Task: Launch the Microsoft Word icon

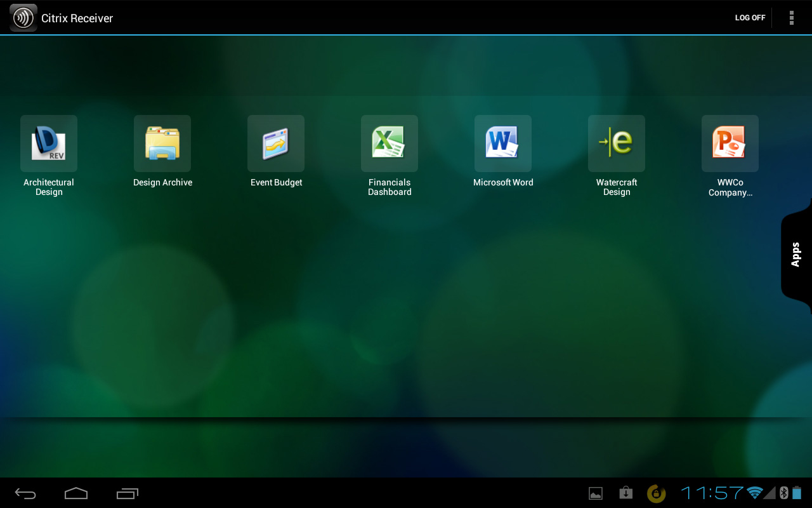Action: pyautogui.click(x=503, y=144)
